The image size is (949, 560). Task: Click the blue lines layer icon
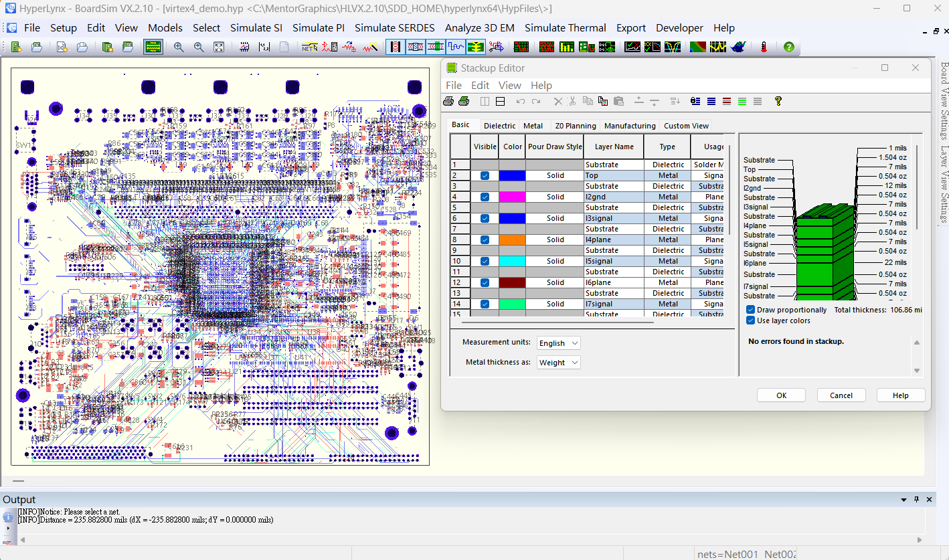[x=711, y=101]
